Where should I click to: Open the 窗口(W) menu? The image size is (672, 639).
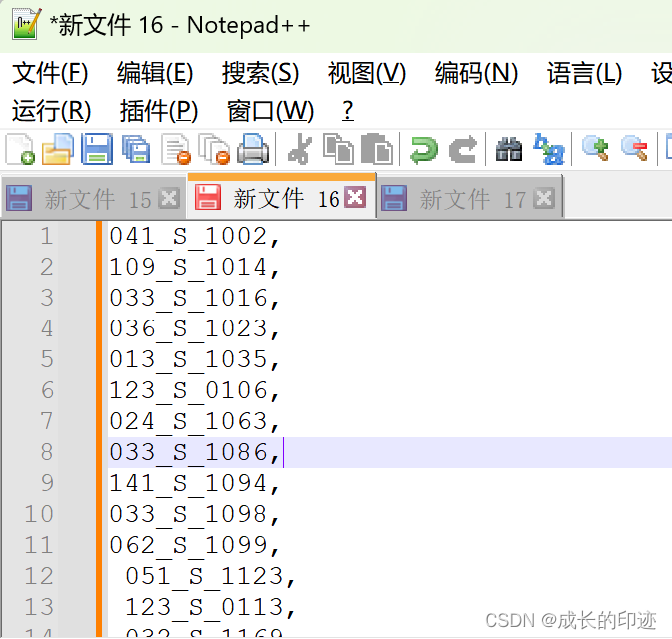coord(270,111)
